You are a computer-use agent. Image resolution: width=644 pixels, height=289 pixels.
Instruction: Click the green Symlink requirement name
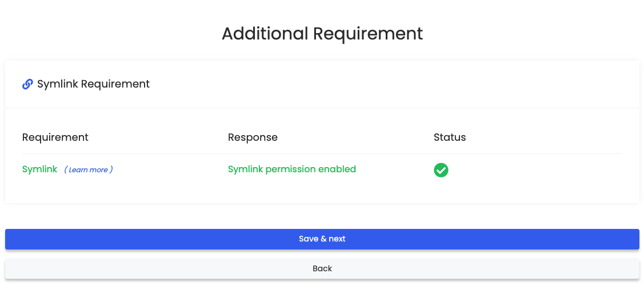click(x=39, y=169)
